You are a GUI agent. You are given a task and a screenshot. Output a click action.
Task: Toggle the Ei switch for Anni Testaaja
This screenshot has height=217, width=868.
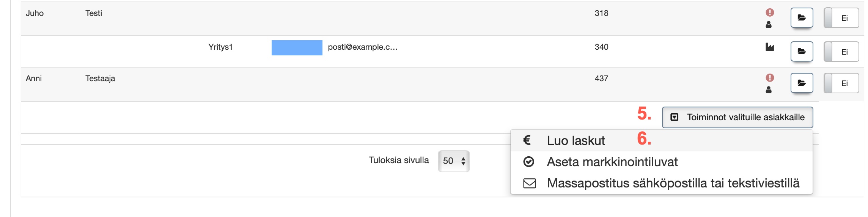click(841, 83)
